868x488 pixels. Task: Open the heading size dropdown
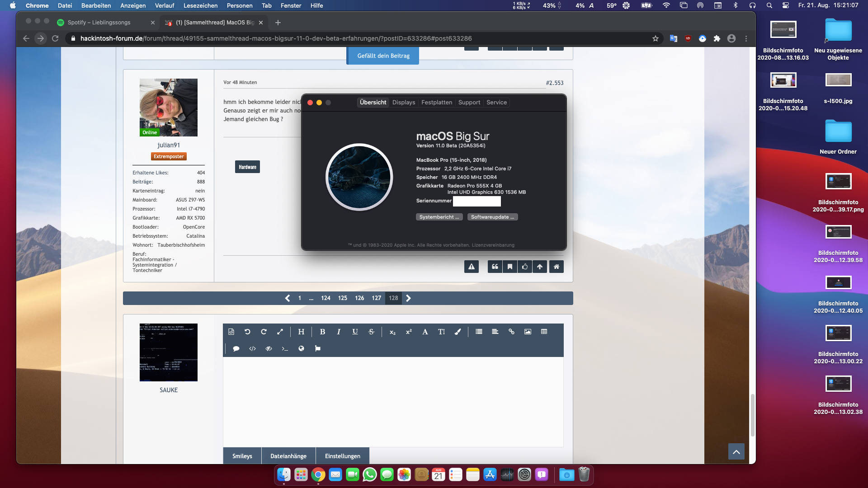click(301, 332)
